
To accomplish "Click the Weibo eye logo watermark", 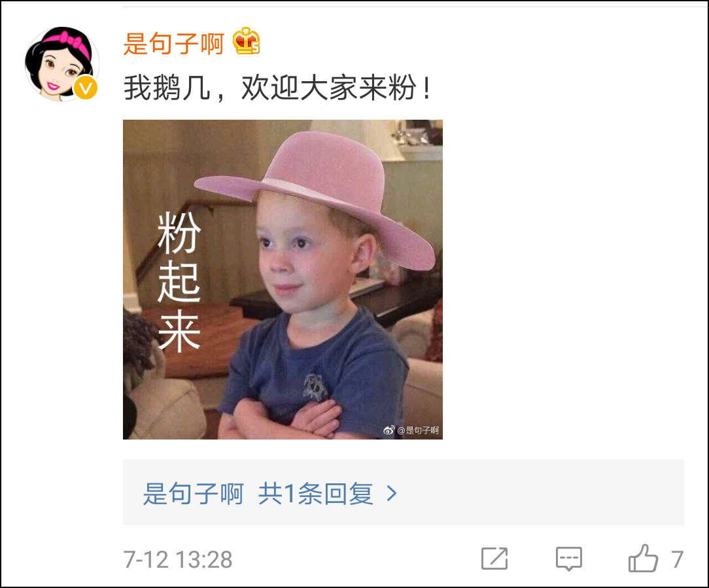I will [389, 430].
